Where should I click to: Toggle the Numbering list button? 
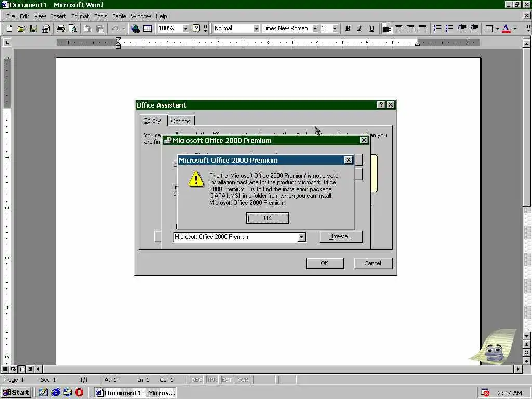pyautogui.click(x=437, y=29)
